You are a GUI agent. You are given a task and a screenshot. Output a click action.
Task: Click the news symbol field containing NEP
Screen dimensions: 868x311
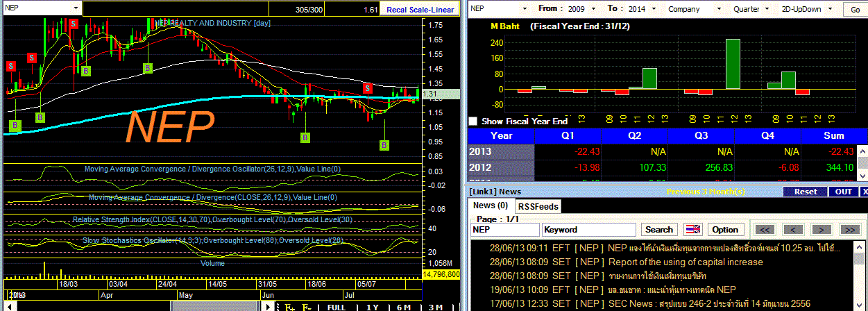[x=504, y=229]
